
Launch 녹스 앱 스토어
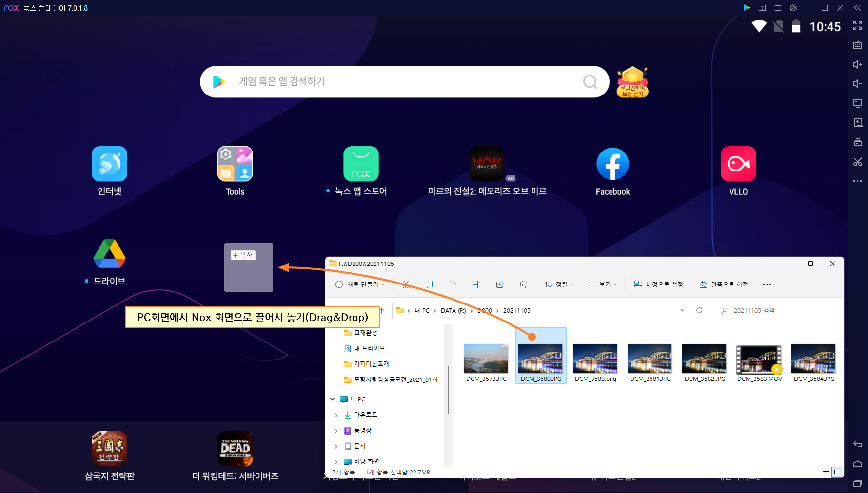(361, 164)
